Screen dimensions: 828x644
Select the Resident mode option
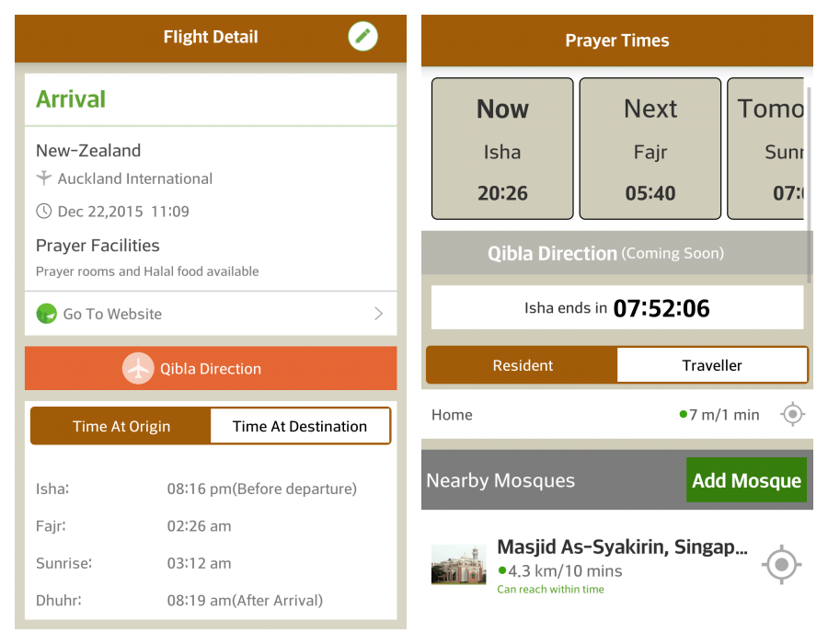coord(523,365)
